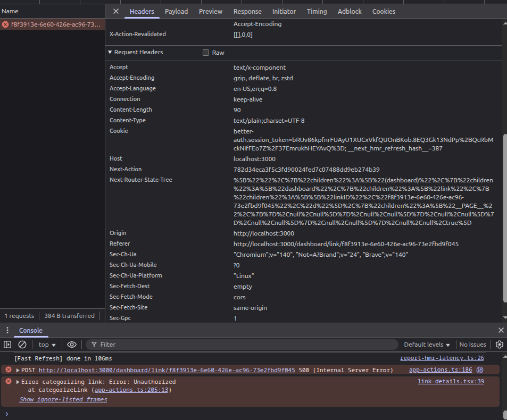Expand the 'Error categorizing link' message

coord(18,382)
